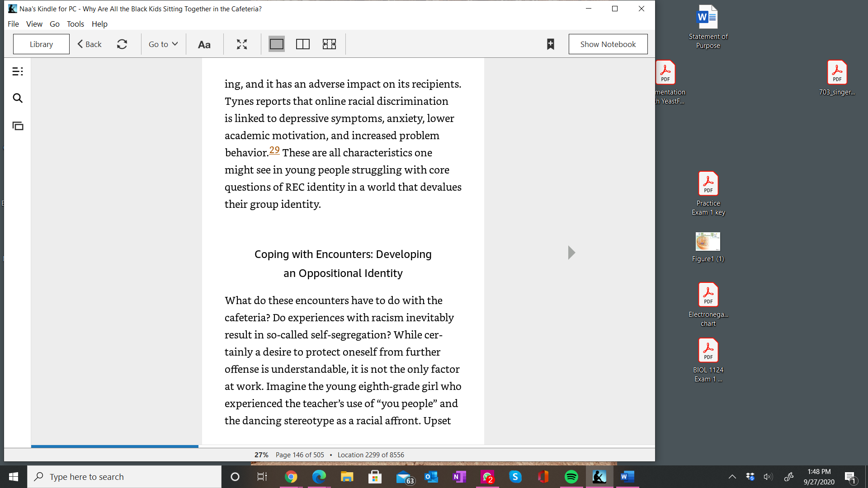Open Cortana circle icon
Screen dimensions: 868x488
pos(235,477)
